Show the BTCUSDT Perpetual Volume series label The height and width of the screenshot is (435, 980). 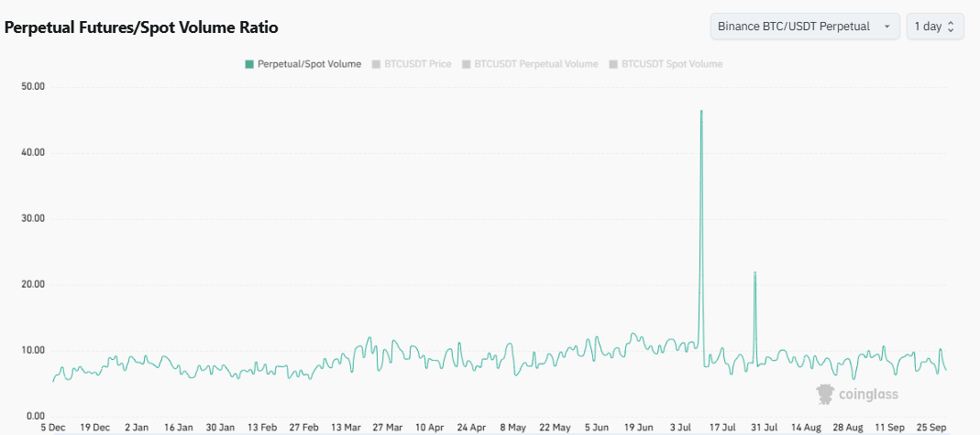[x=536, y=64]
